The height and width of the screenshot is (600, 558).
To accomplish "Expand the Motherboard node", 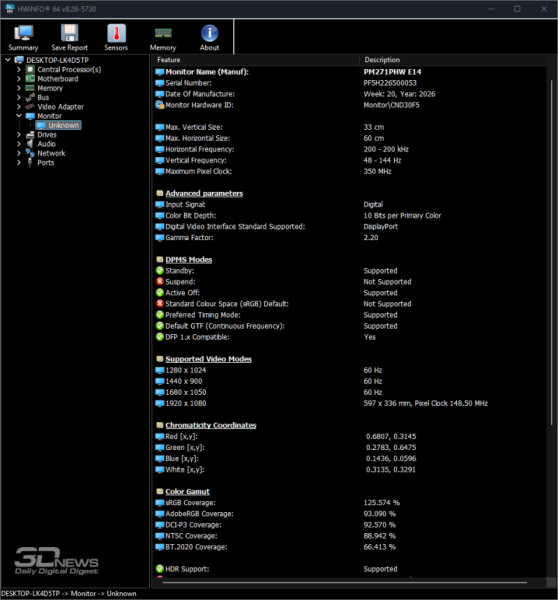I will pos(19,78).
